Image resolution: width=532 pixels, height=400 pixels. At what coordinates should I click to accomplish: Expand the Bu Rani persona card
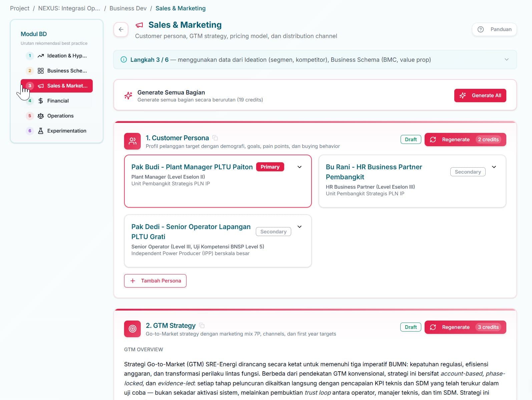(x=494, y=167)
